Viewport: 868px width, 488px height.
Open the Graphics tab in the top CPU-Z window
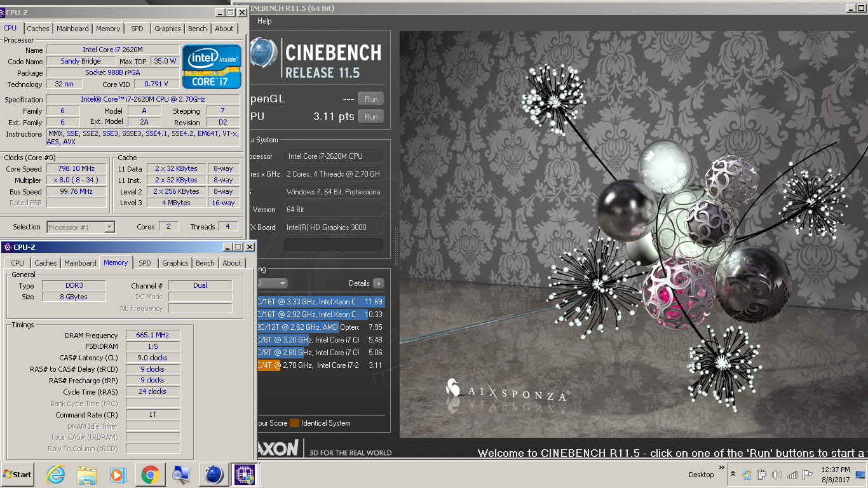click(x=168, y=29)
